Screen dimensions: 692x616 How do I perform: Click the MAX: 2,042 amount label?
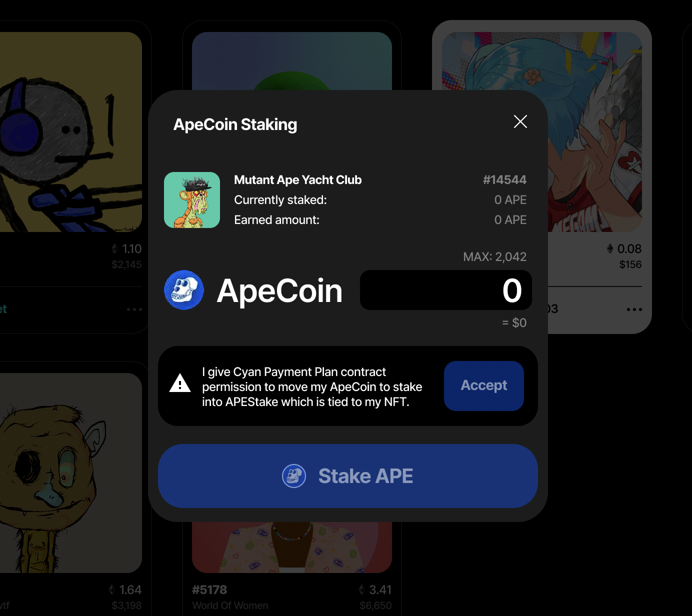[x=495, y=256]
